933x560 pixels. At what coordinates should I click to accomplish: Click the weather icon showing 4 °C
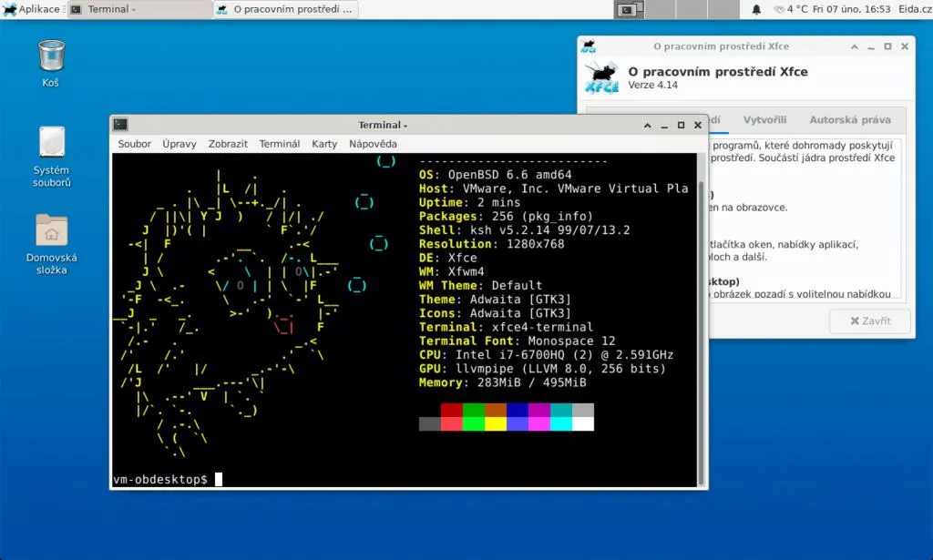coord(780,9)
